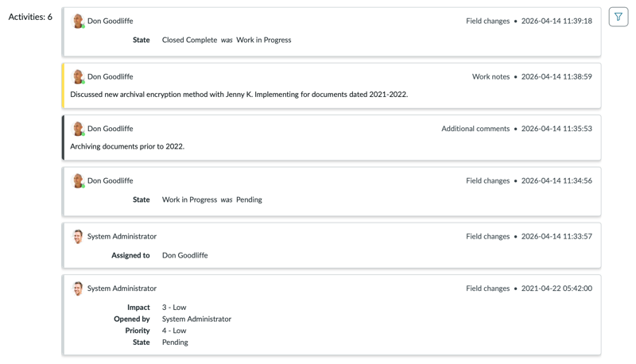Select new state value Work in Progress
The width and height of the screenshot is (636, 364).
[x=189, y=199]
